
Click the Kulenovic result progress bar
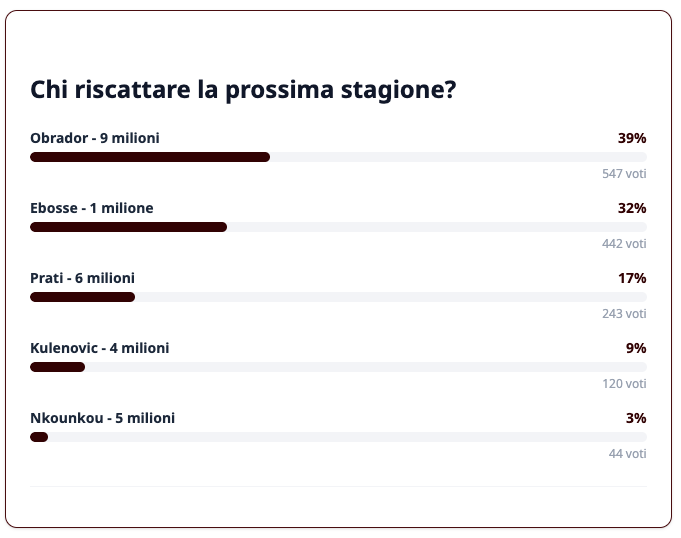click(x=338, y=367)
